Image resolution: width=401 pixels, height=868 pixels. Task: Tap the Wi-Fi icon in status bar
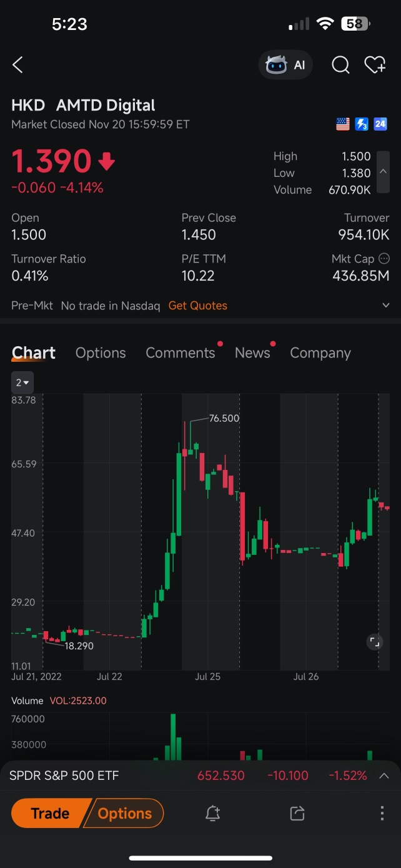pos(325,24)
